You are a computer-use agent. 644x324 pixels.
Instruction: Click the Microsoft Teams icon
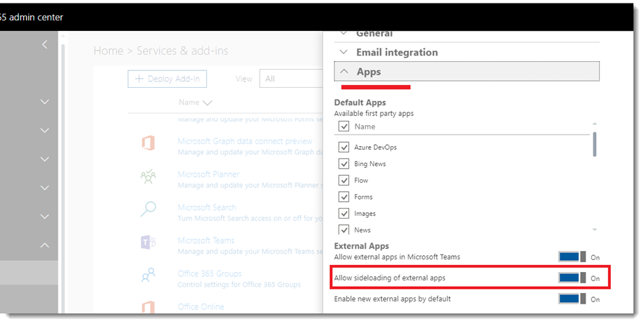point(148,243)
